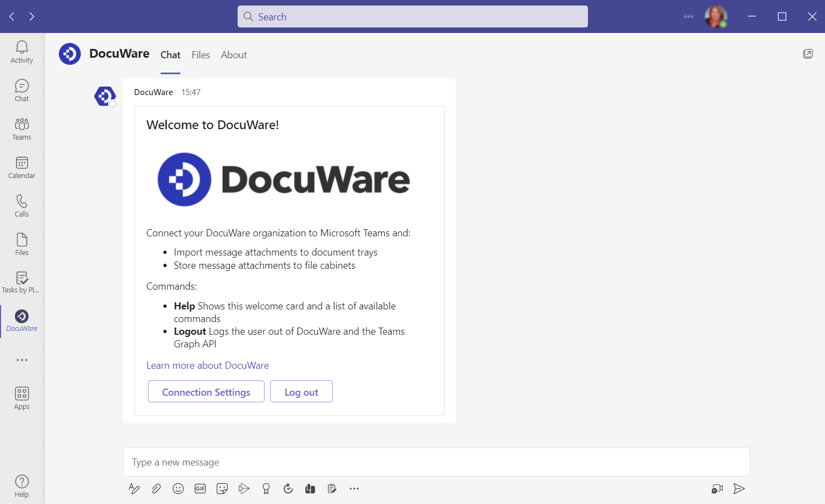Open the profile picture menu
This screenshot has width=825, height=504.
click(716, 16)
